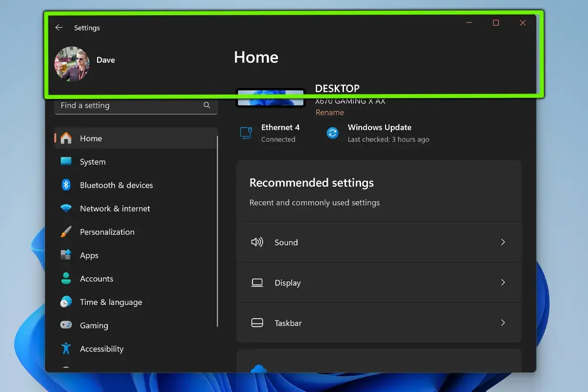Click the search magnifier icon
This screenshot has height=392, width=588.
(207, 105)
